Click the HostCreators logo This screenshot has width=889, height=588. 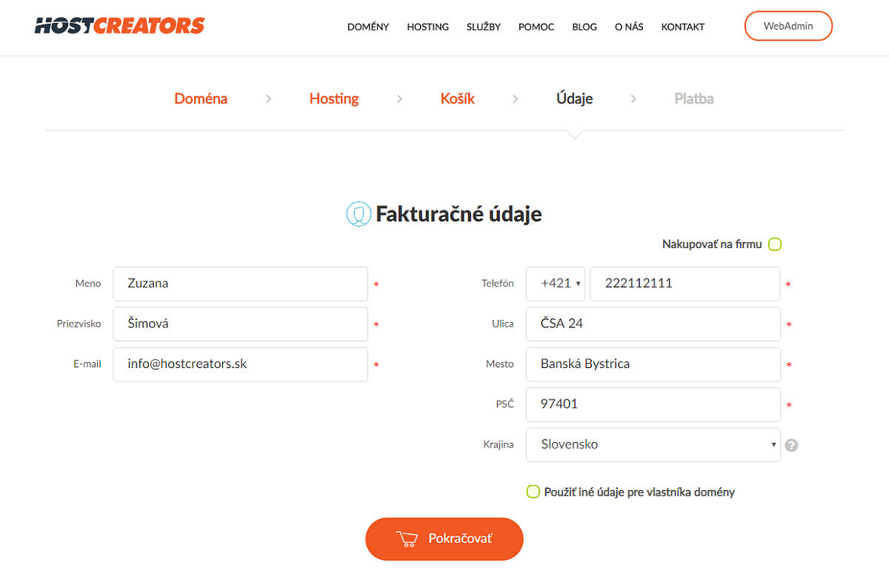(x=119, y=26)
